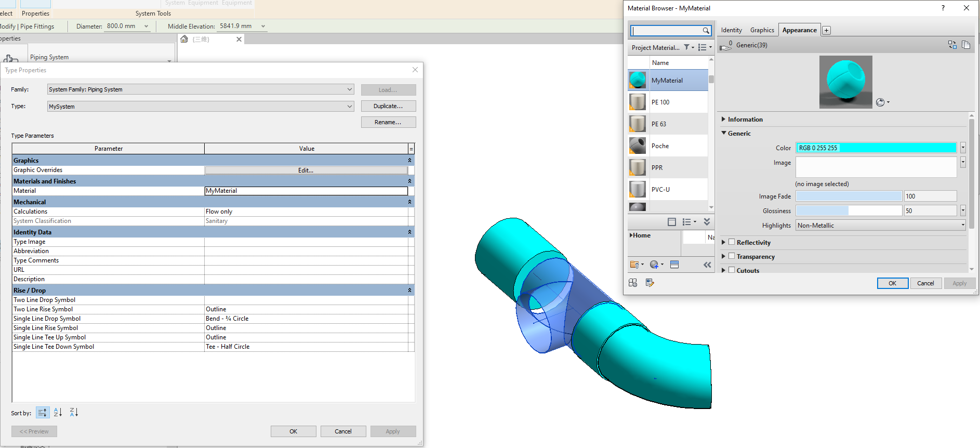Enable the Reflectivity checkbox
Screen dimensions: 980x448
click(732, 242)
